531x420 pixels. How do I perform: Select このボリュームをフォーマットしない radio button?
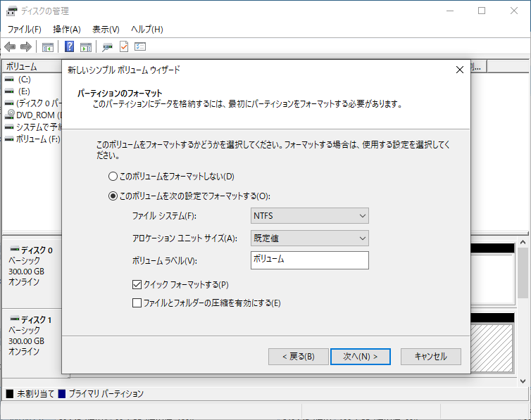[113, 176]
